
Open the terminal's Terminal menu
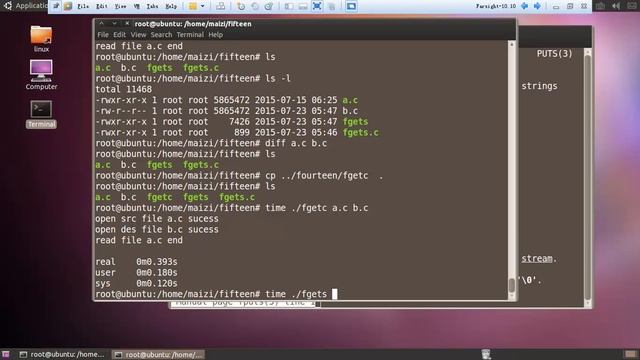[x=190, y=35]
